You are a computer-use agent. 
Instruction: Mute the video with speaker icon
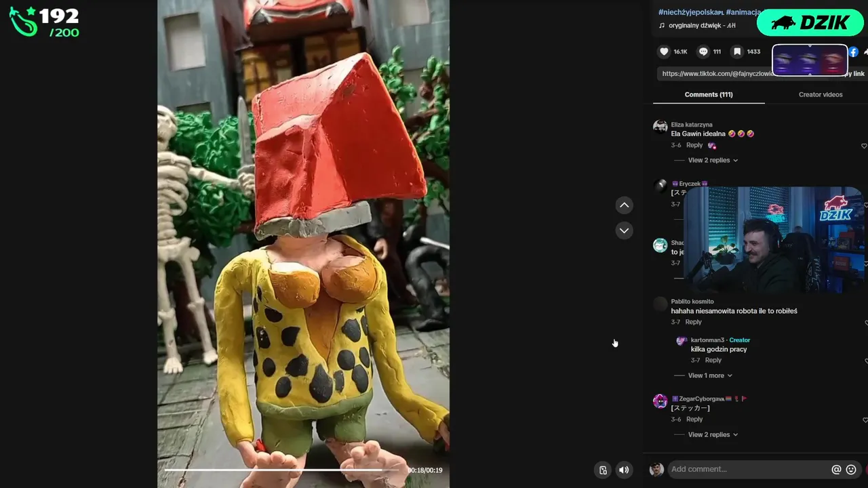624,470
